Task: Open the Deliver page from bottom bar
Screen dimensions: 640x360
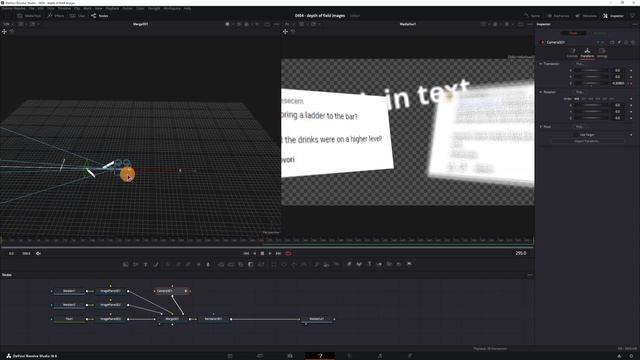Action: 410,356
